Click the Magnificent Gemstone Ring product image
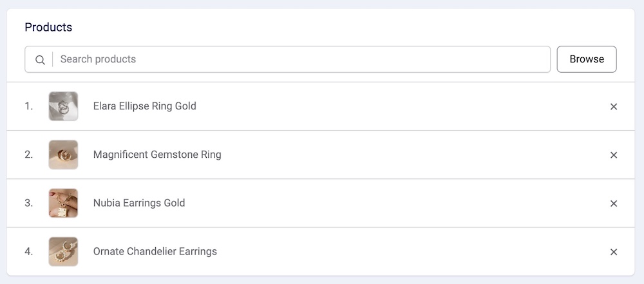This screenshot has width=644, height=284. [x=63, y=155]
